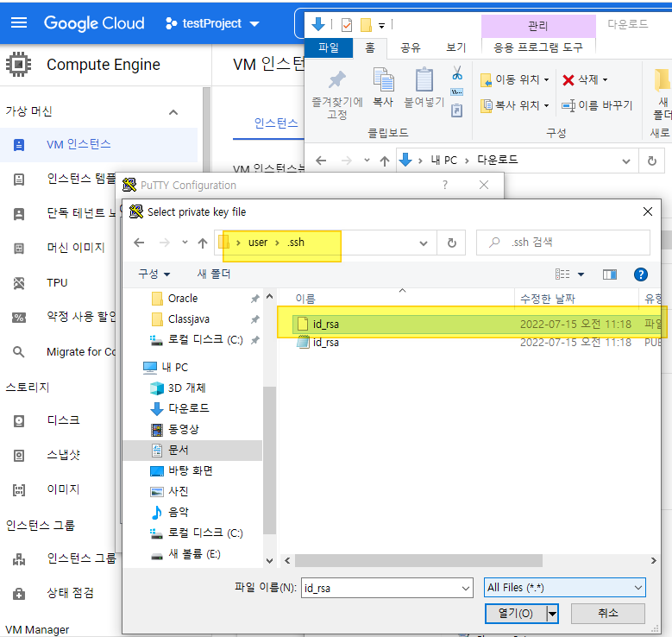
Task: Select 새 볼륨 (E:) drive in dialog tree
Action: click(x=195, y=554)
